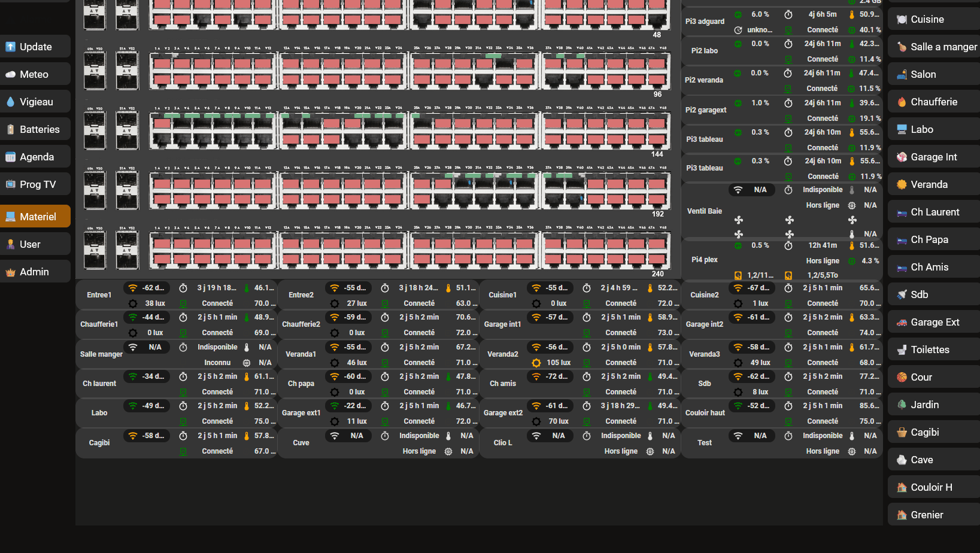Image resolution: width=980 pixels, height=553 pixels.
Task: Click the Wi-Fi signal icon for Entree1
Action: [x=133, y=288]
